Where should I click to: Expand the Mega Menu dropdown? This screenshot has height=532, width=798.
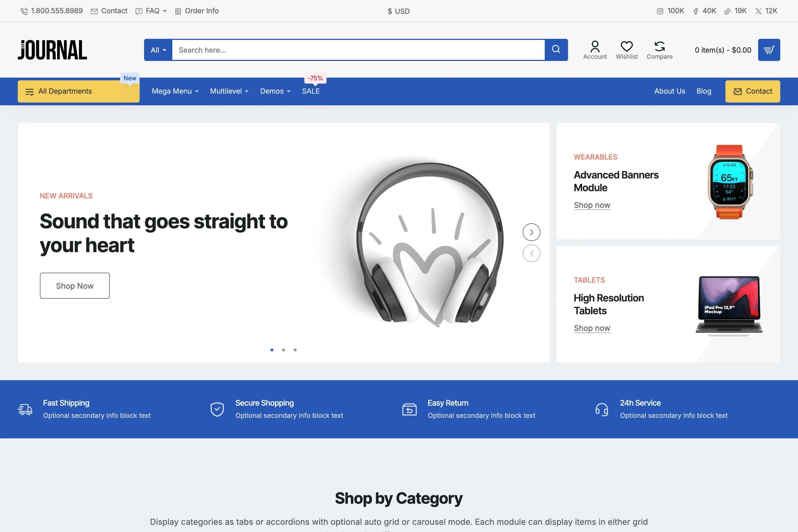(175, 91)
